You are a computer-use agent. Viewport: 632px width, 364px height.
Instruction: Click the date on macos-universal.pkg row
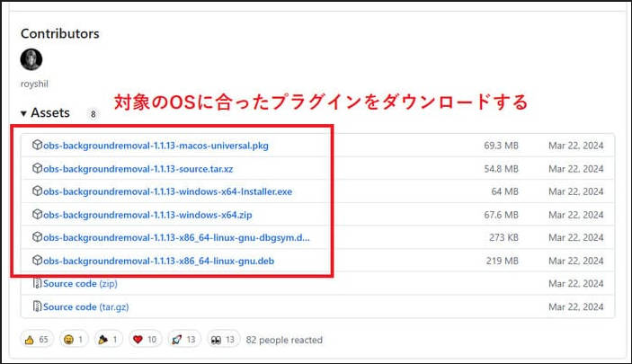coord(576,146)
